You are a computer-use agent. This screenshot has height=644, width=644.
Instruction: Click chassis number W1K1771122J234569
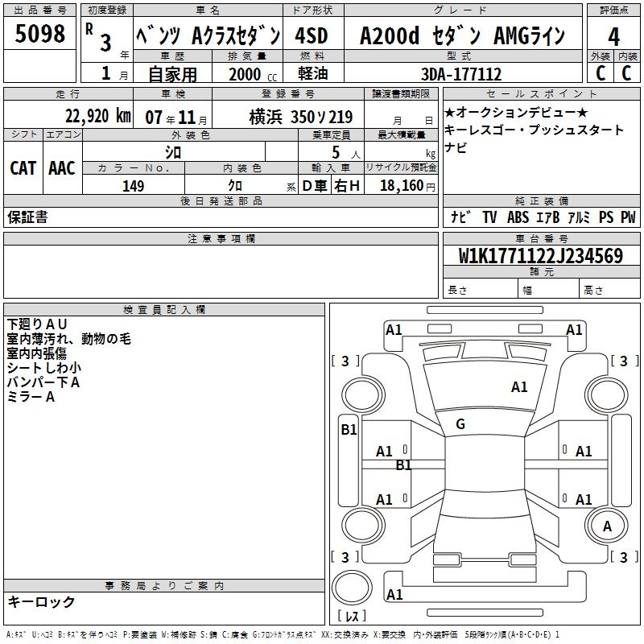pyautogui.click(x=541, y=256)
